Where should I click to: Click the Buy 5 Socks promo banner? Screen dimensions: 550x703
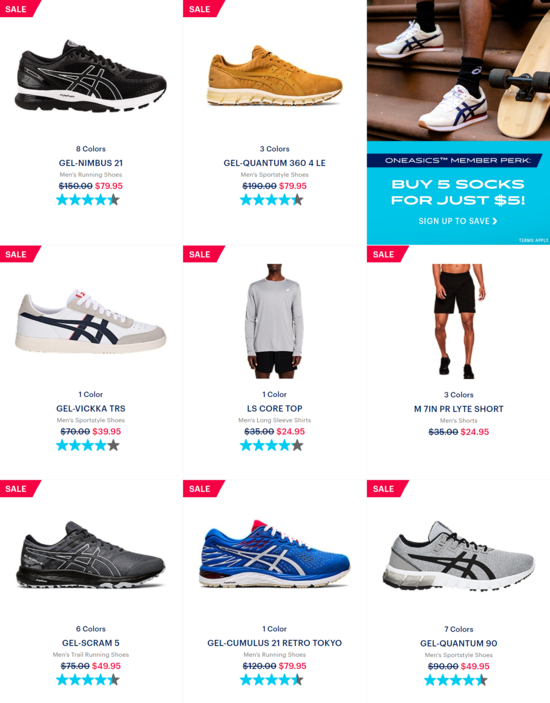(x=458, y=193)
